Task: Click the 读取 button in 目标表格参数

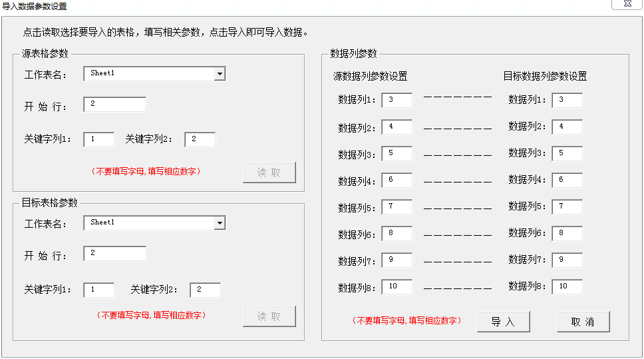Action: point(269,316)
